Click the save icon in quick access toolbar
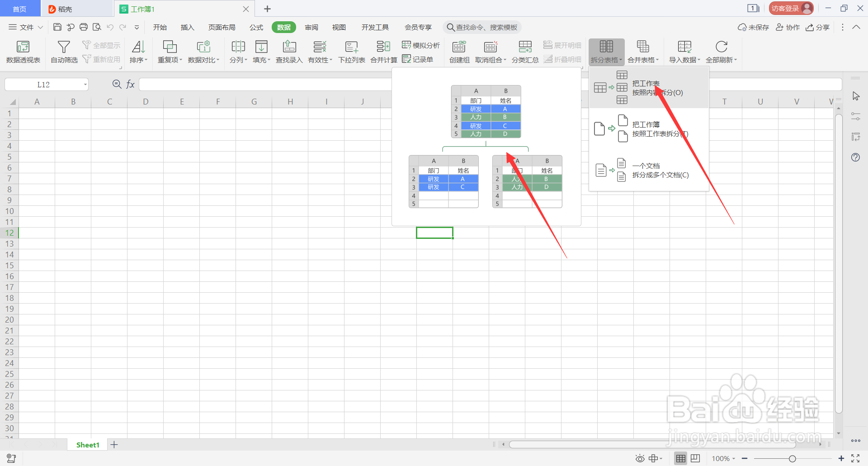The height and width of the screenshot is (466, 868). [57, 27]
